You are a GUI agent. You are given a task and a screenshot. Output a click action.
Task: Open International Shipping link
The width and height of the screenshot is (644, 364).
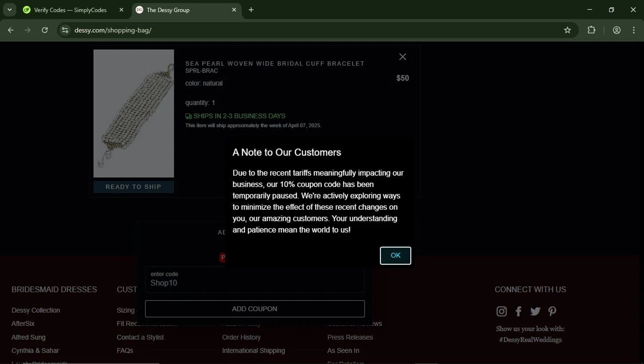click(253, 351)
